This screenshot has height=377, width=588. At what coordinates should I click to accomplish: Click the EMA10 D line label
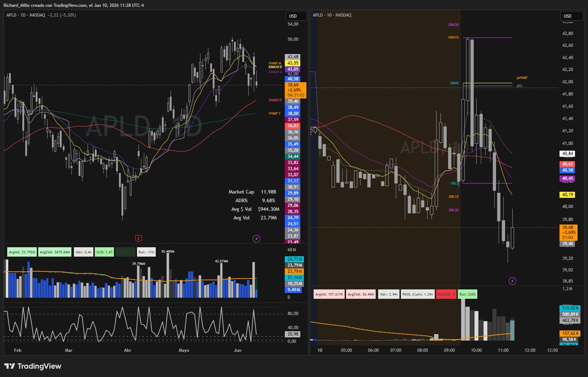click(274, 67)
